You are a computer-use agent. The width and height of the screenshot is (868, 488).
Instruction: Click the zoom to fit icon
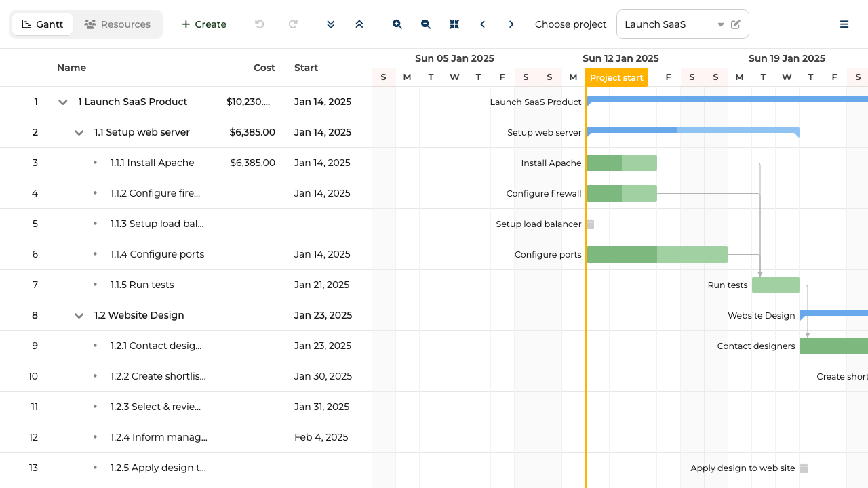coord(454,24)
